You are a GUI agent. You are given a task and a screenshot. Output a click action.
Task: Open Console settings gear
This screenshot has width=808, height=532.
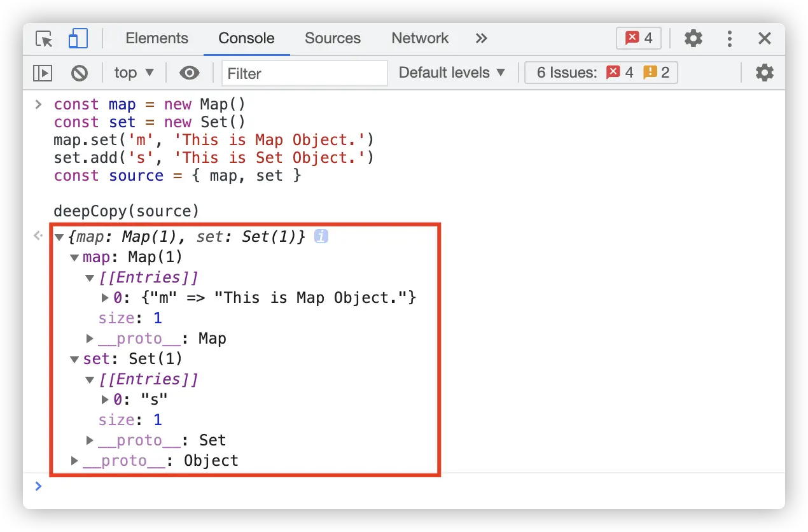click(764, 73)
